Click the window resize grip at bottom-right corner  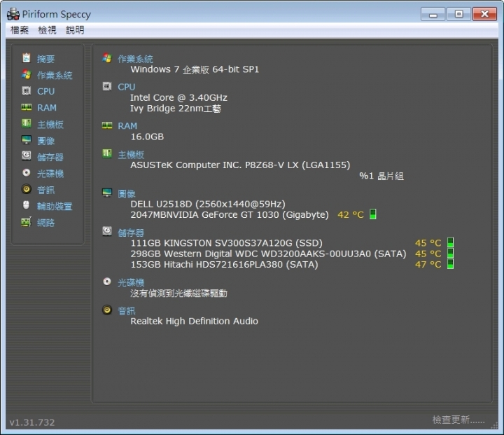(x=494, y=425)
